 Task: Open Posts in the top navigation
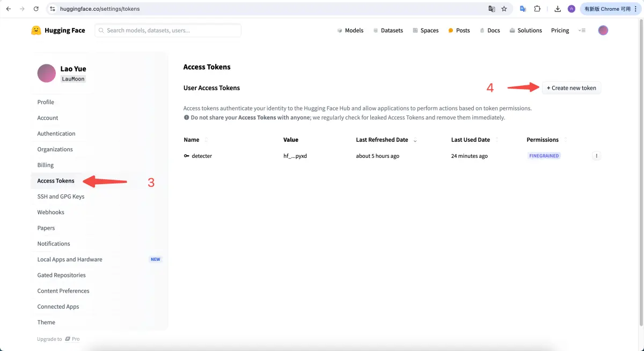pos(459,31)
